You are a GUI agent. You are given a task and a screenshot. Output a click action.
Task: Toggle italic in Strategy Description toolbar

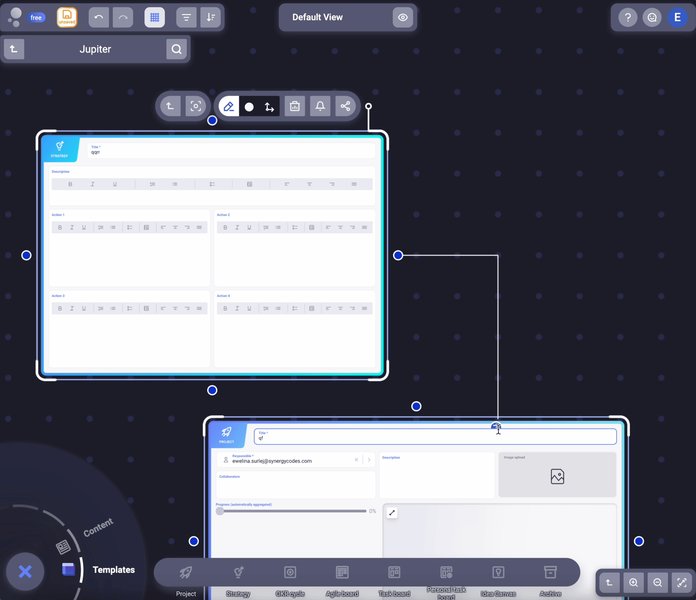point(92,184)
